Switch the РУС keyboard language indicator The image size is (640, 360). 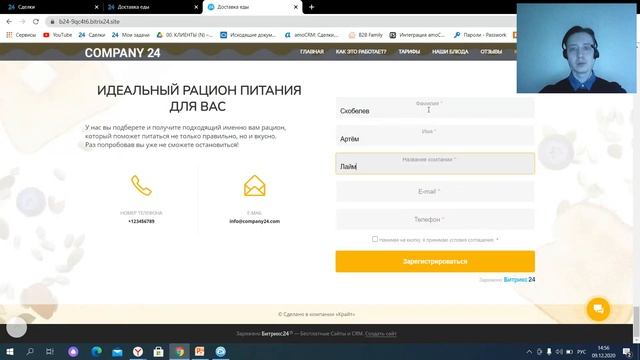click(582, 352)
